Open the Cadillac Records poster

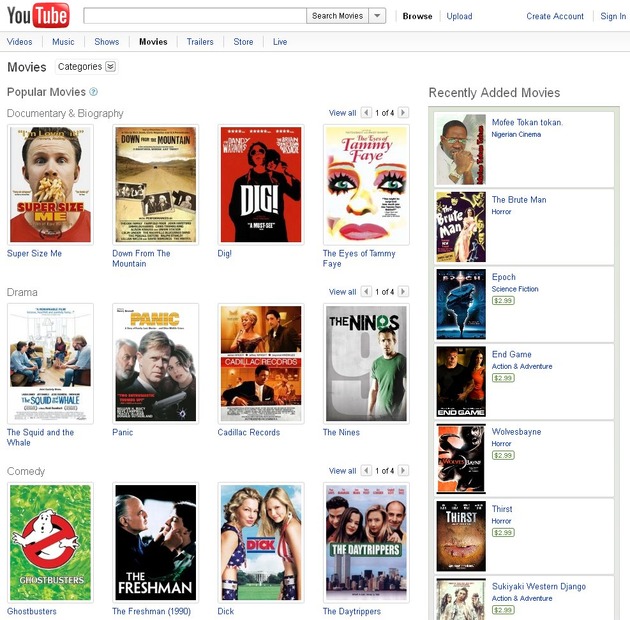(261, 363)
